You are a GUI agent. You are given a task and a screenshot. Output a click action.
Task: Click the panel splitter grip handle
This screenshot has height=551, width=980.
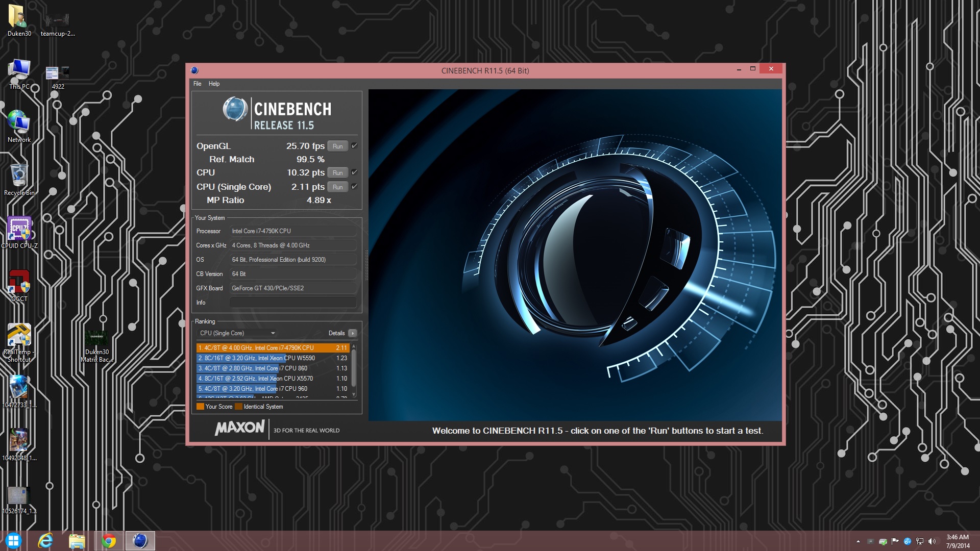pos(366,265)
